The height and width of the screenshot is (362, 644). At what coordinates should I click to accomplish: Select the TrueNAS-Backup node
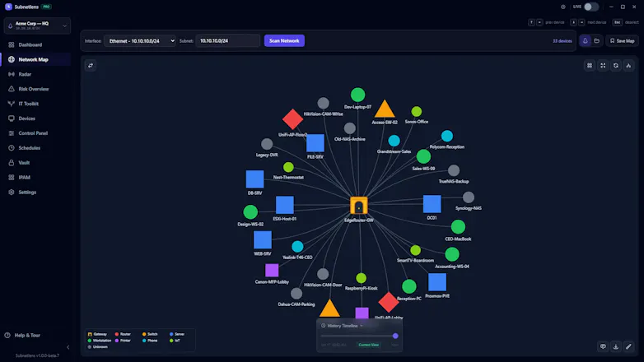coord(454,170)
